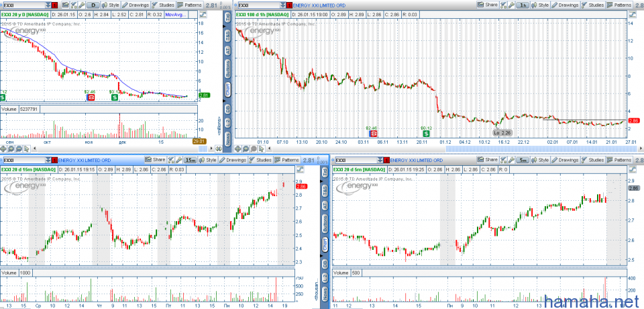Select the upper DB side tab

228,109
